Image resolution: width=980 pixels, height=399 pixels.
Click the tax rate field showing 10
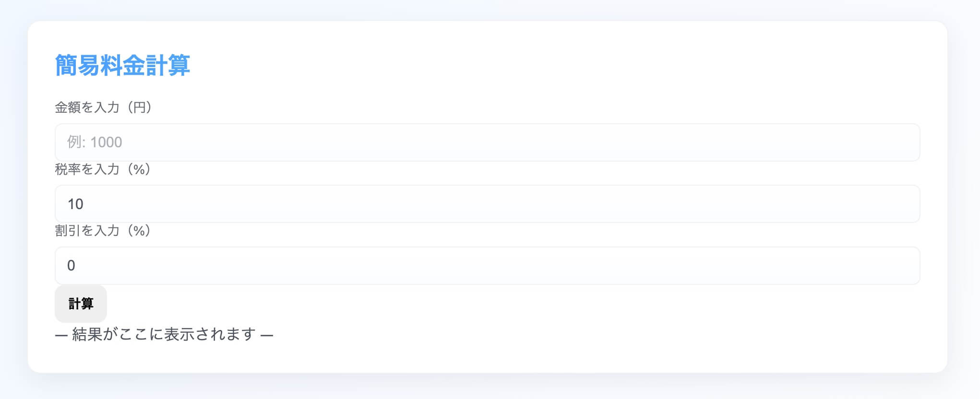click(487, 204)
